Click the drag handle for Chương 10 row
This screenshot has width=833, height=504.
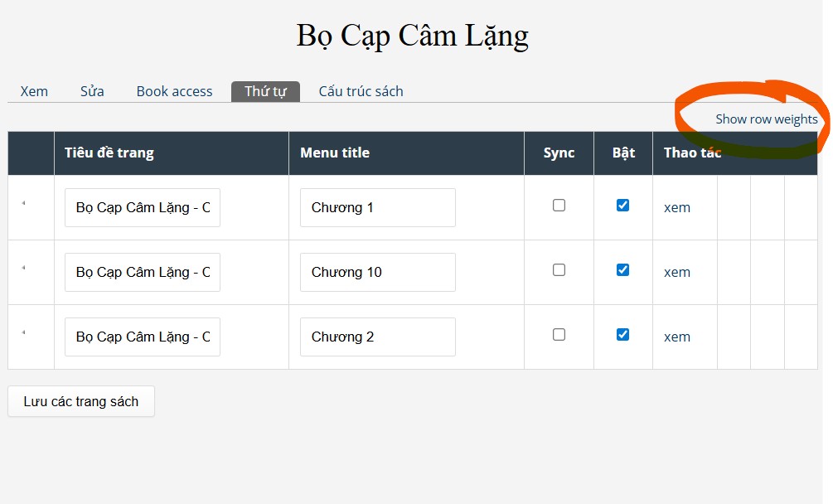[x=23, y=268]
